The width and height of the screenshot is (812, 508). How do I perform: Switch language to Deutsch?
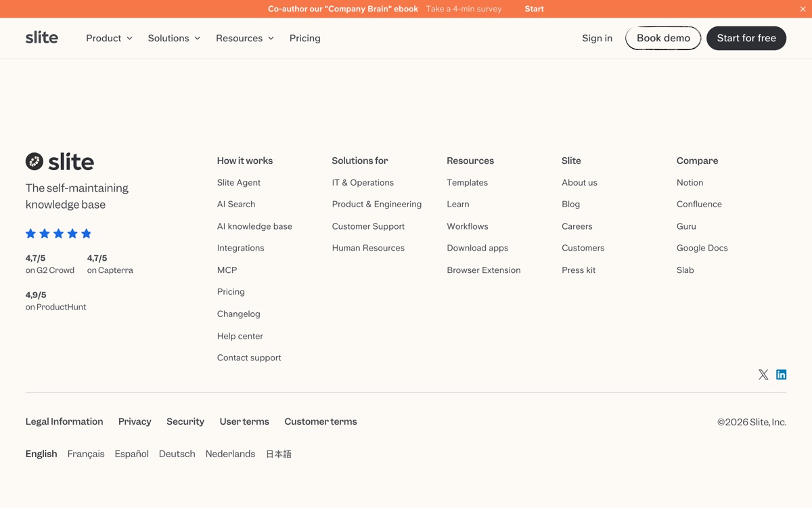pos(177,454)
